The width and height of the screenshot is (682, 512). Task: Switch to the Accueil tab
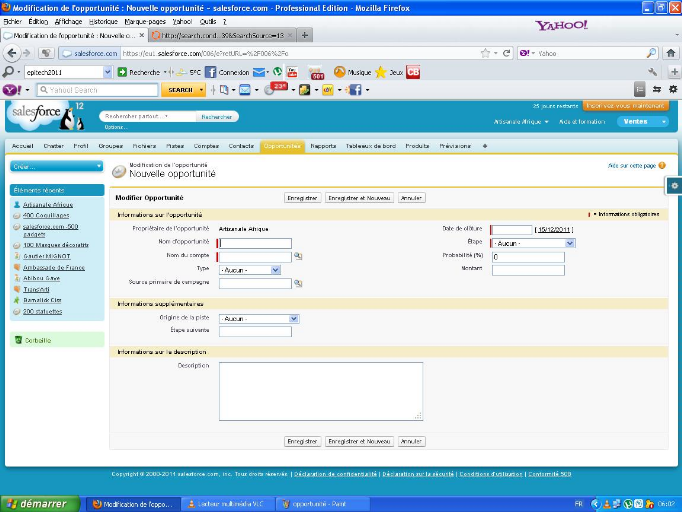point(23,146)
